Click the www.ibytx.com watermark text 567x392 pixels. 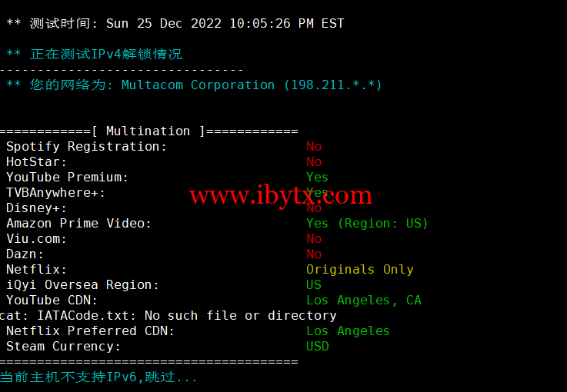point(281,196)
